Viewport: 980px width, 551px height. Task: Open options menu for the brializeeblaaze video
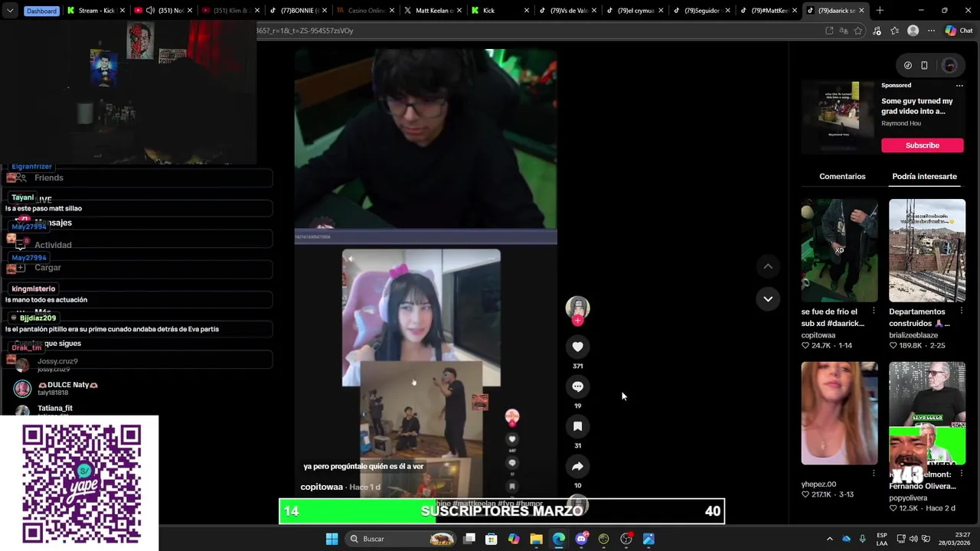click(962, 311)
